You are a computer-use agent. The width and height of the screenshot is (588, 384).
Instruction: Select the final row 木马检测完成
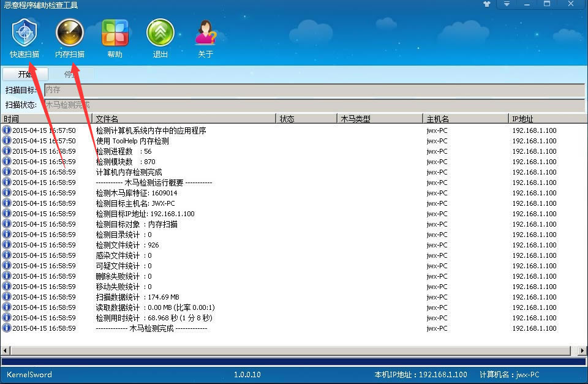pos(294,328)
